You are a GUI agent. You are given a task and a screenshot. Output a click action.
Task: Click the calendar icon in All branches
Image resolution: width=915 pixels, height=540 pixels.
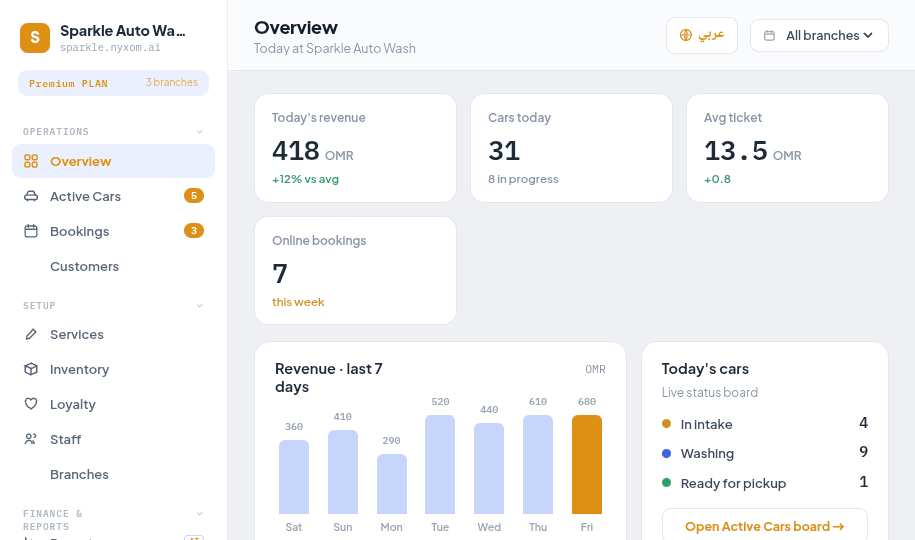[770, 36]
